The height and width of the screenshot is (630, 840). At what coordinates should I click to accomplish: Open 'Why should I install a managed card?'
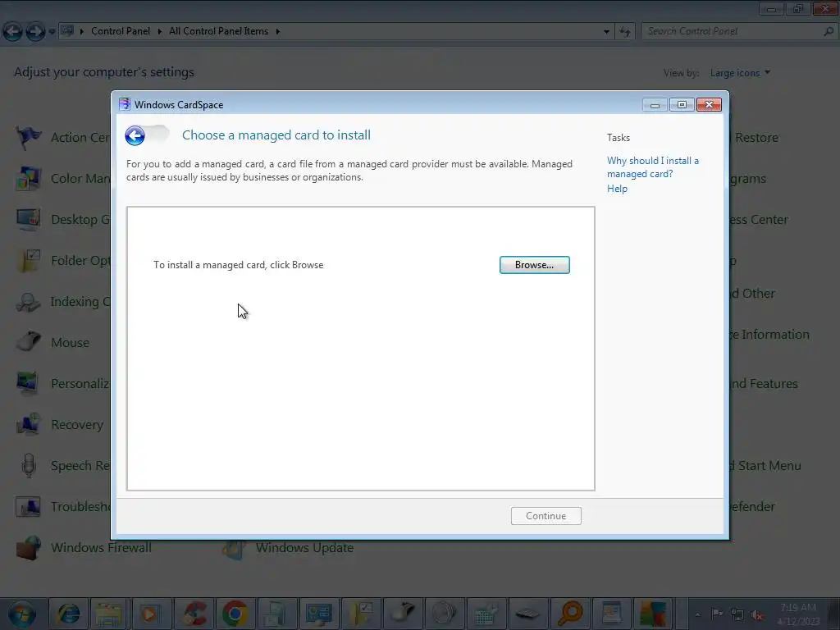[652, 167]
